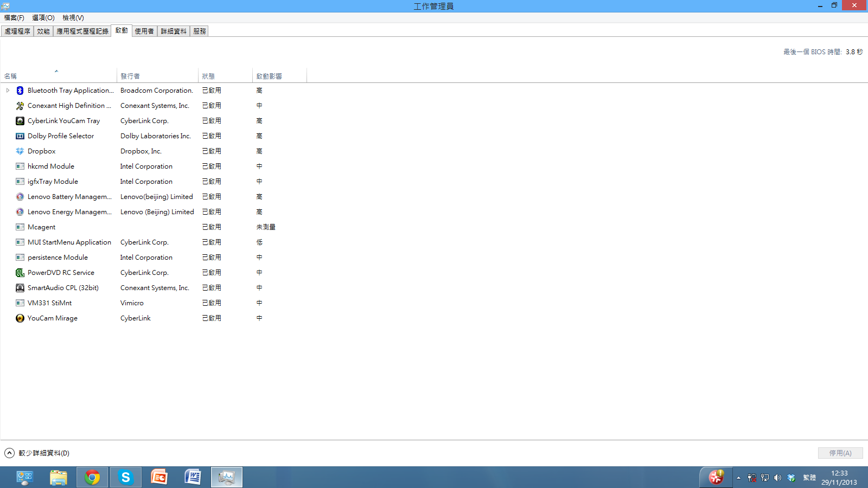Click the Dropbox system tray icon
Image resolution: width=868 pixels, height=488 pixels.
click(791, 478)
